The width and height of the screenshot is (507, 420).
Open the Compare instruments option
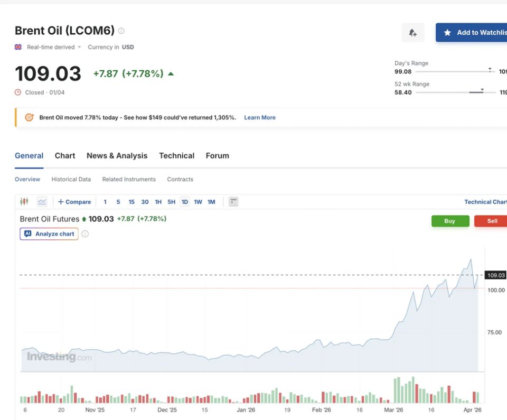pyautogui.click(x=74, y=202)
